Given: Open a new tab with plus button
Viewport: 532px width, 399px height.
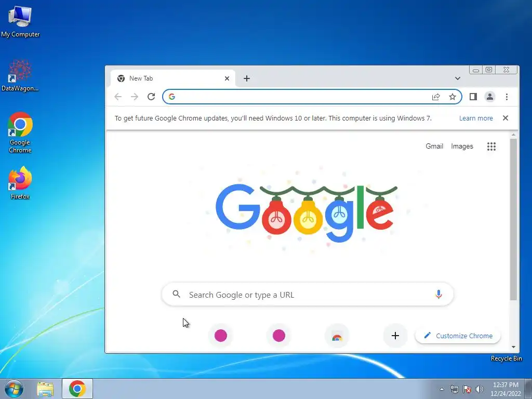Looking at the screenshot, I should (247, 78).
